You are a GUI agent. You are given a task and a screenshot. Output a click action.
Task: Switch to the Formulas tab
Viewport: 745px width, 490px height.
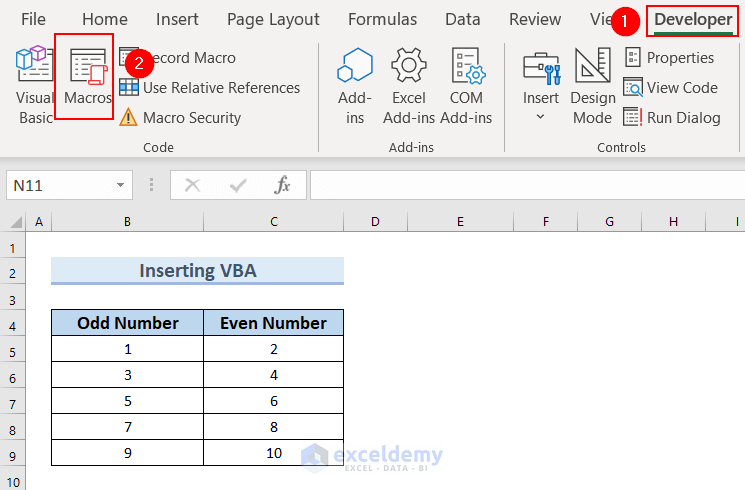tap(382, 19)
